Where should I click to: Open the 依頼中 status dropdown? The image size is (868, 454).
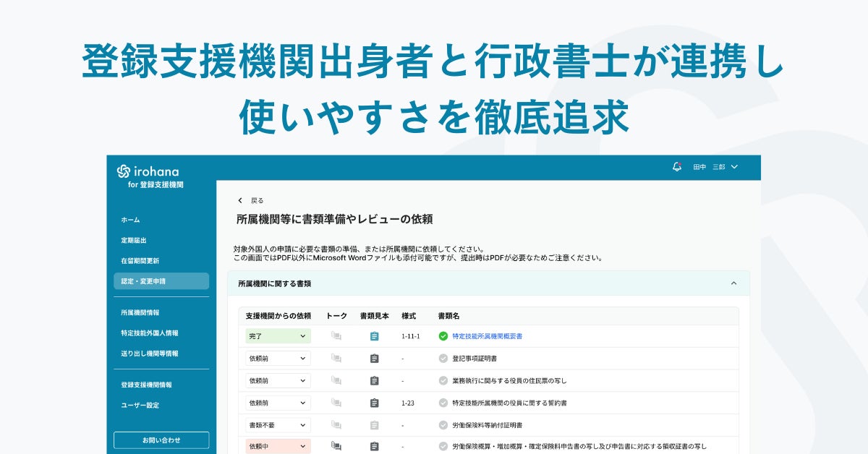point(278,447)
